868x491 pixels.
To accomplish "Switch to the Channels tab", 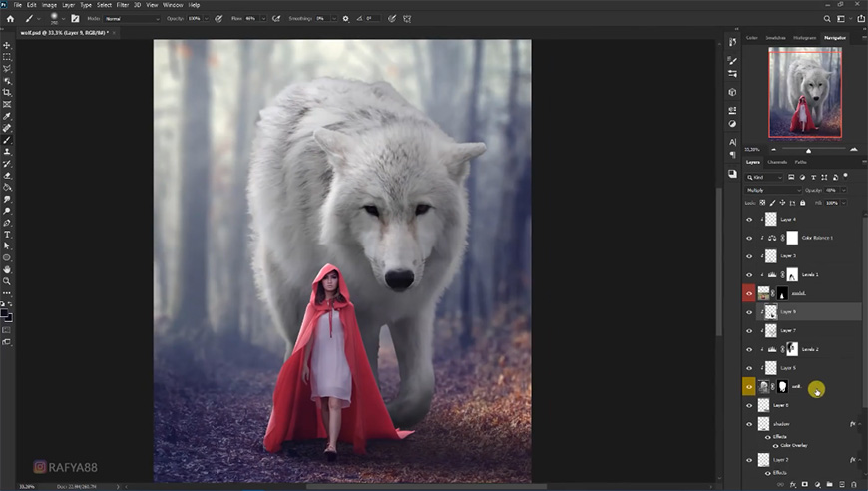I will pos(777,162).
